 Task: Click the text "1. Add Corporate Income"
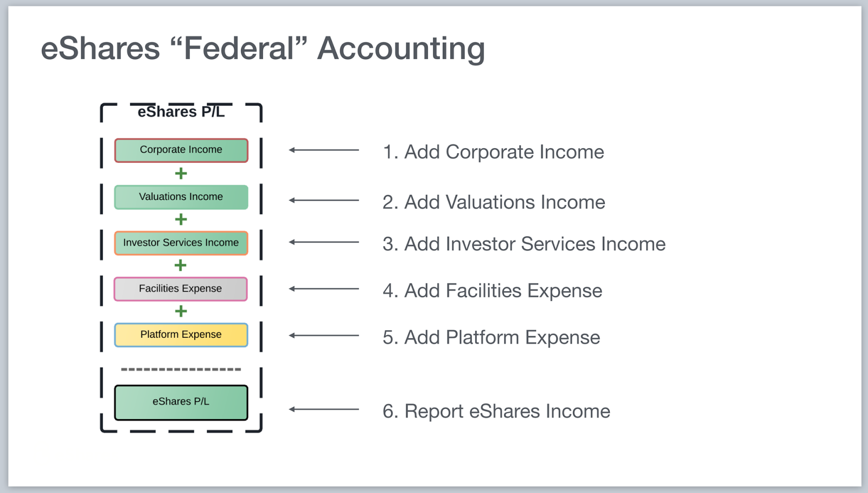pyautogui.click(x=493, y=152)
